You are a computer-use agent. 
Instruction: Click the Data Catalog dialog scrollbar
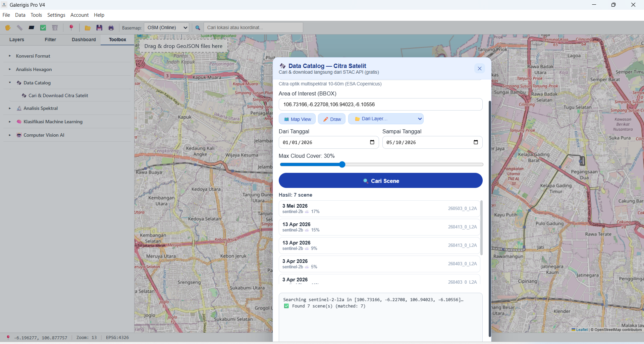click(x=490, y=219)
